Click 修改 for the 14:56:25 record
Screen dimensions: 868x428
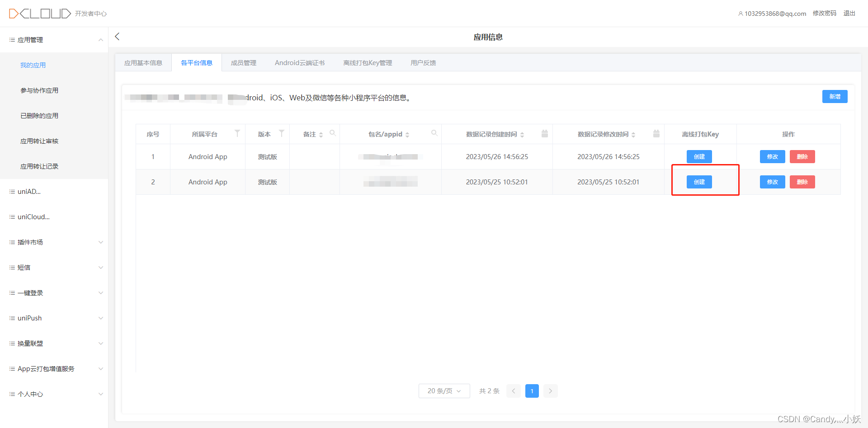coord(773,157)
